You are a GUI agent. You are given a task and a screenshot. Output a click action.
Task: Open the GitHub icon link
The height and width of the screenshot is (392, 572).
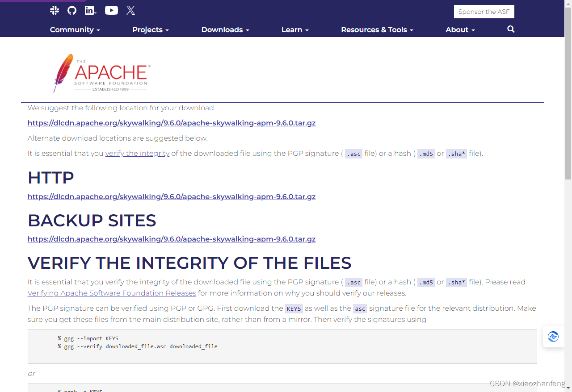(x=72, y=10)
